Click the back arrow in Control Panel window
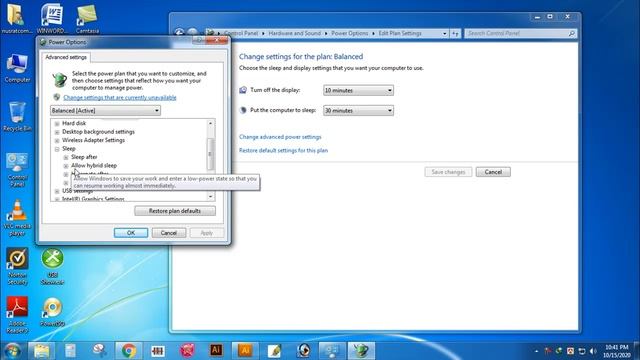640x360 pixels. [179, 33]
